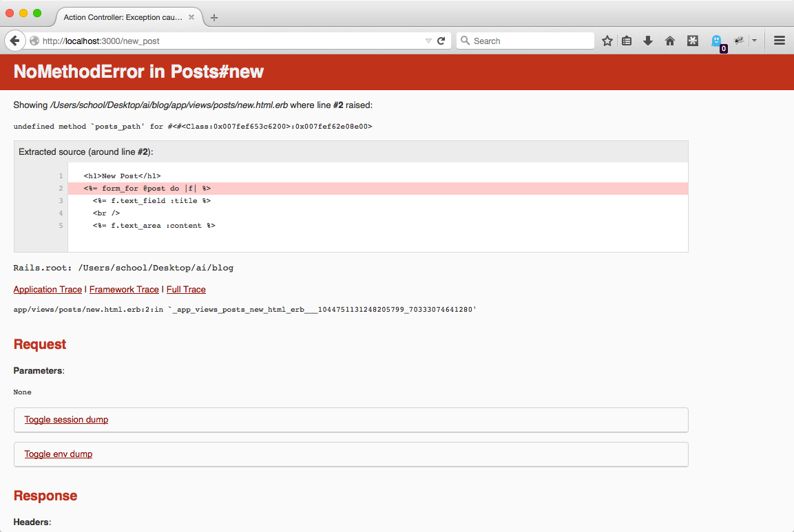794x532 pixels.
Task: Click the Ghostery ghost extension icon
Action: pyautogui.click(x=716, y=41)
